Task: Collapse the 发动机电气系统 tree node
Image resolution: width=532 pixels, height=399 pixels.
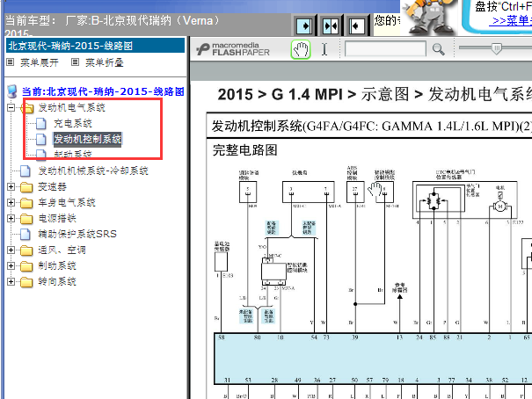Action: click(11, 108)
